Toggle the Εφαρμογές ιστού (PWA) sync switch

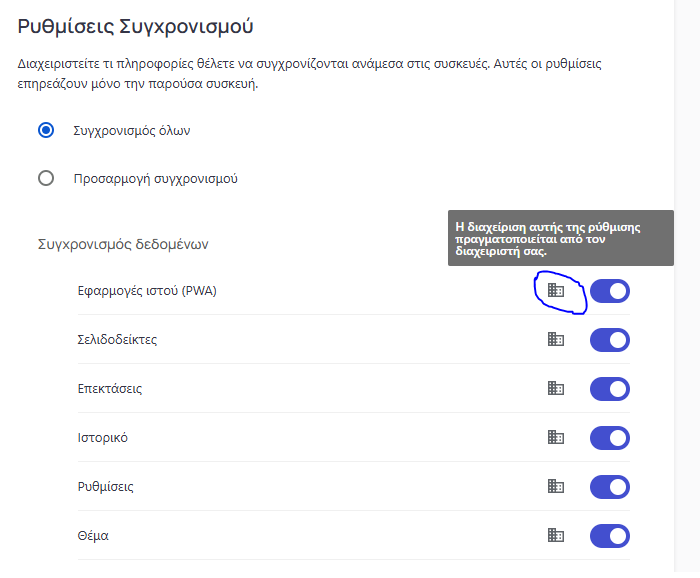pyautogui.click(x=610, y=291)
